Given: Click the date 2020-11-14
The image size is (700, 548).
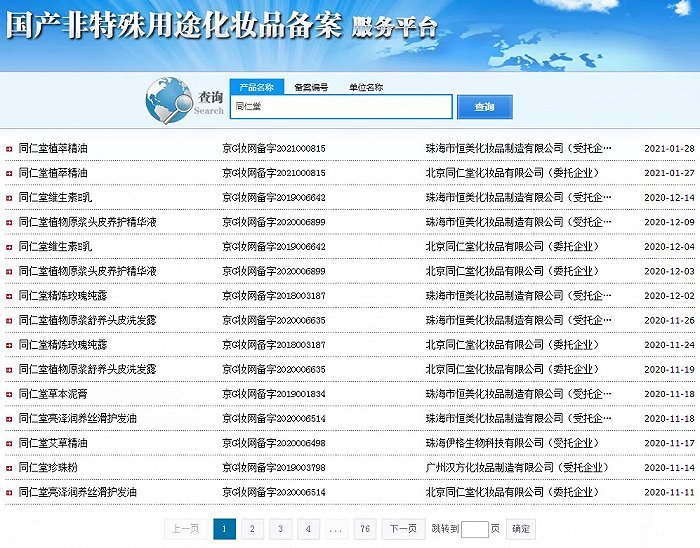Looking at the screenshot, I should tap(669, 468).
